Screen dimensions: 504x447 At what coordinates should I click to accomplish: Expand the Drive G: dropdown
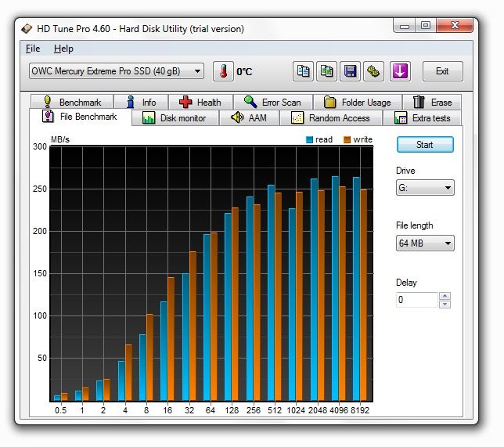tap(425, 187)
